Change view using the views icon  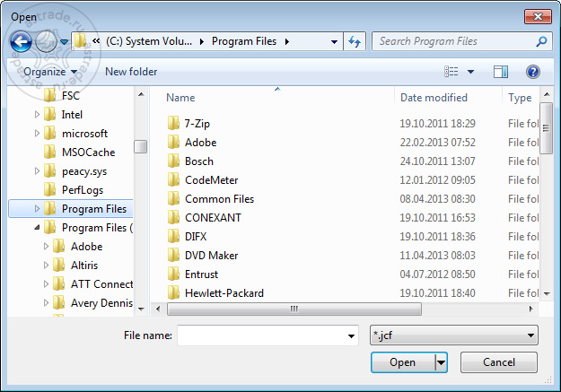pos(451,72)
